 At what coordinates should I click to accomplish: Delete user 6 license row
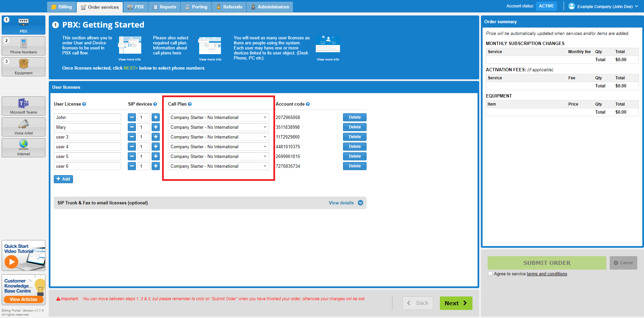click(x=355, y=166)
